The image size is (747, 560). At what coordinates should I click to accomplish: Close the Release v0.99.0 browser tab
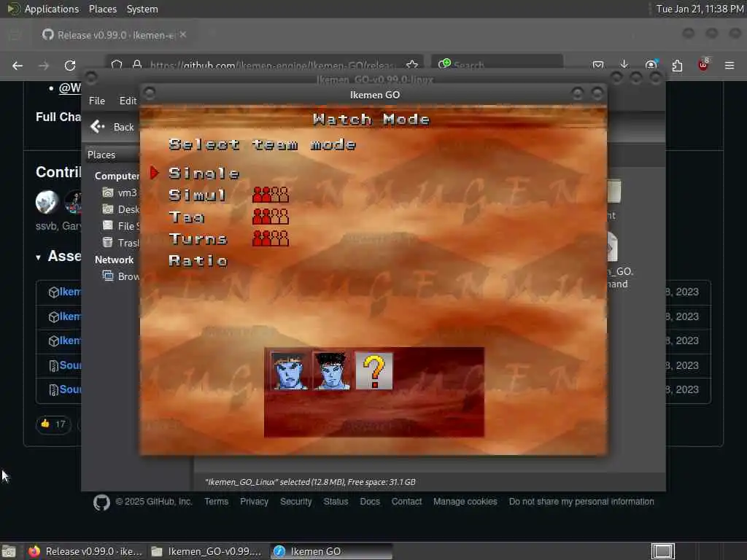point(183,35)
